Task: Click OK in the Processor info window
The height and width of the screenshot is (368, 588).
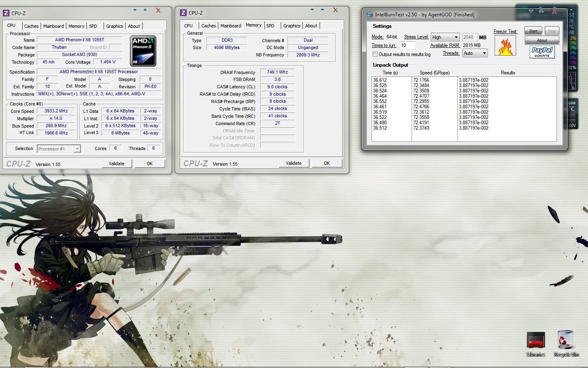Action: [149, 164]
